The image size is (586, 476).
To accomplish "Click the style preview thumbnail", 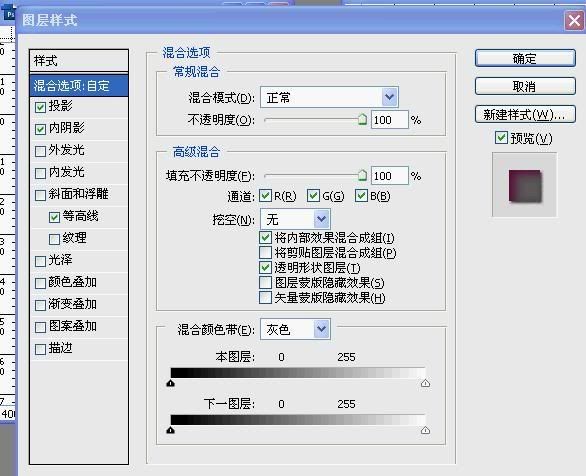I will 524,185.
